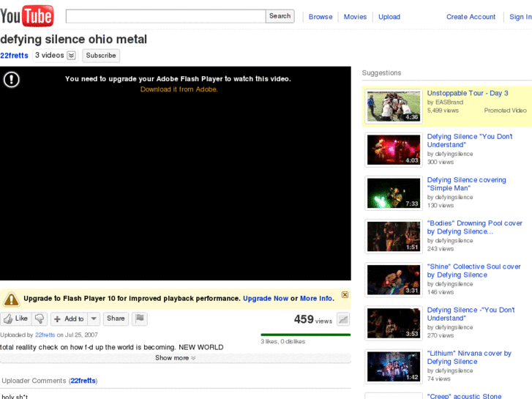This screenshot has width=532, height=399.
Task: Expand the description with Show more
Action: 176,358
